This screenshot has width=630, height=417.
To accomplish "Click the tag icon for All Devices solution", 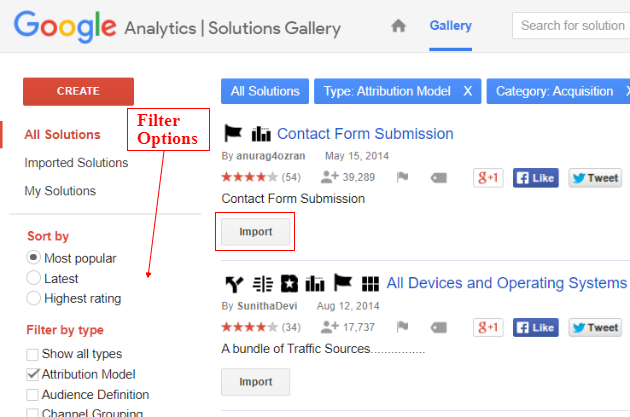I will pos(439,328).
